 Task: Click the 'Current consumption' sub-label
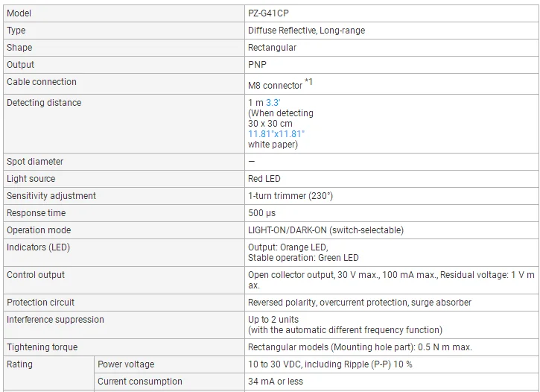point(140,382)
